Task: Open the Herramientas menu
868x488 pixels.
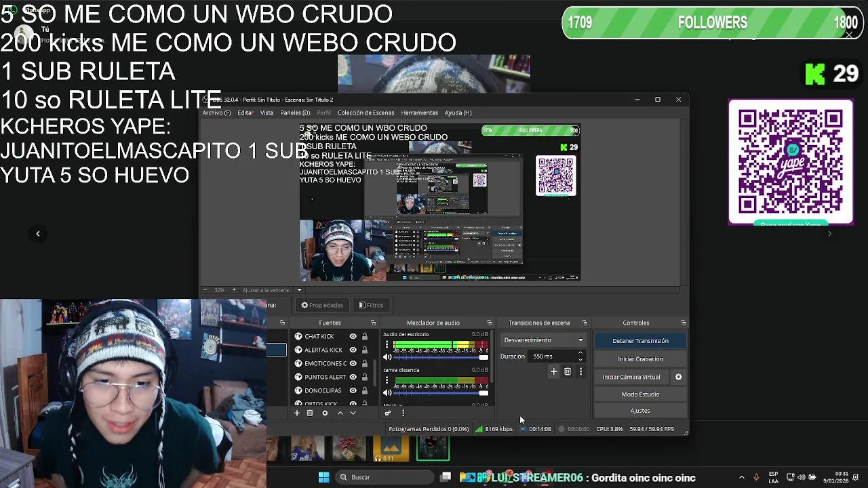Action: click(x=419, y=113)
